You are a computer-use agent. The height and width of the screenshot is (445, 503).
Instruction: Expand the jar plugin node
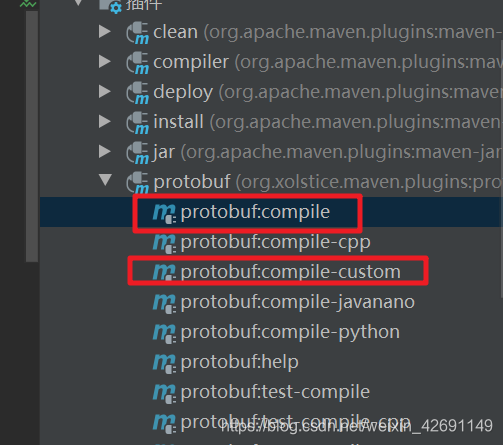point(105,151)
